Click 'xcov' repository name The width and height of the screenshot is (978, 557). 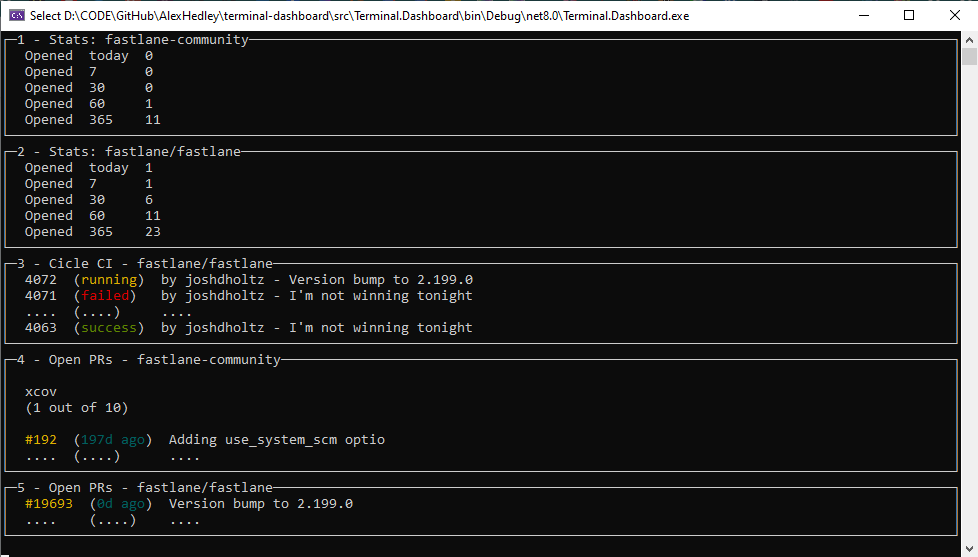41,392
